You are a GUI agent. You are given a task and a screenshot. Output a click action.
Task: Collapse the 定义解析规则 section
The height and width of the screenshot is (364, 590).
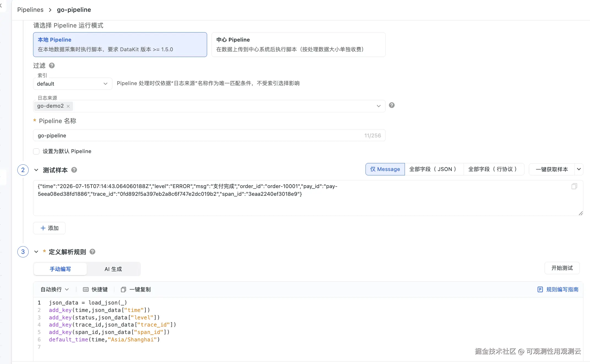coord(36,252)
